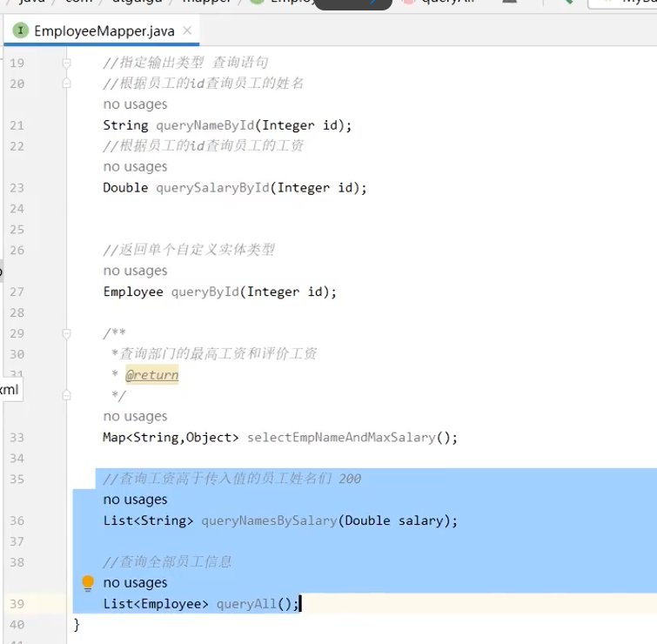Click the queryById method name
This screenshot has width=657, height=644.
204,292
